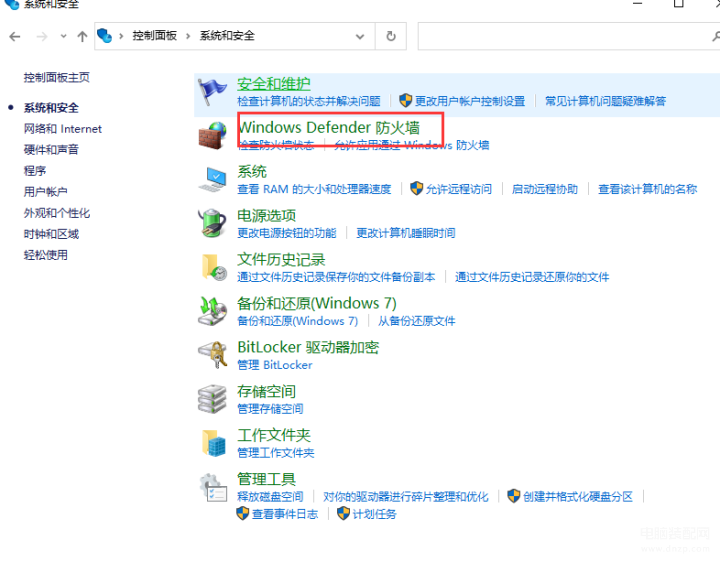Click the control panel icon in address bar
Screen dimensions: 720x562
click(105, 35)
